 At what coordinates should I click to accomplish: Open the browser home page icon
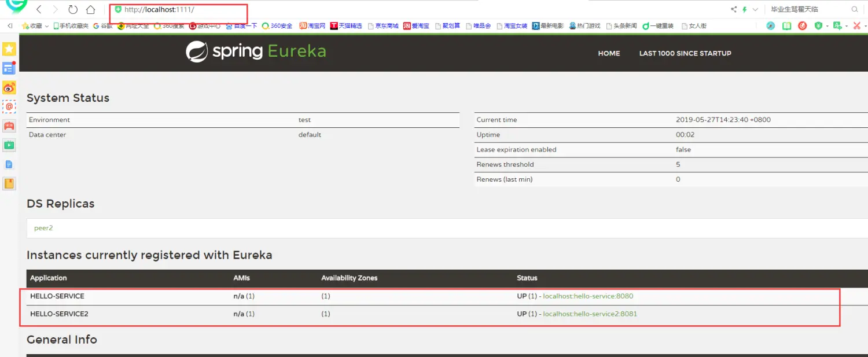click(90, 10)
